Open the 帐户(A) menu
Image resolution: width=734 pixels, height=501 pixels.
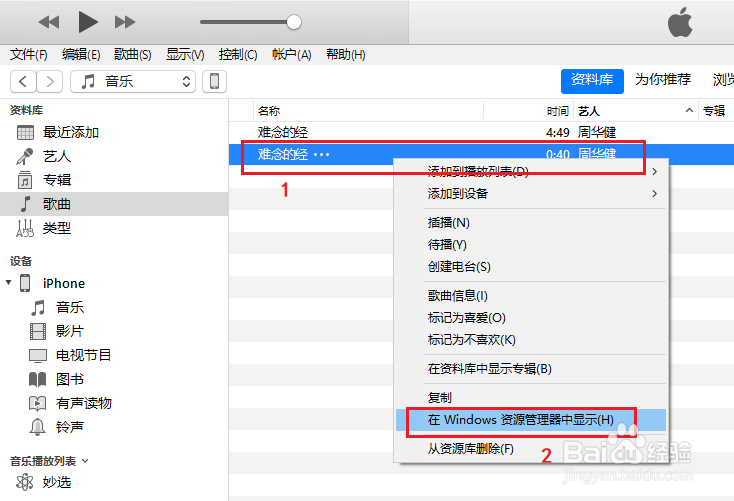click(291, 55)
